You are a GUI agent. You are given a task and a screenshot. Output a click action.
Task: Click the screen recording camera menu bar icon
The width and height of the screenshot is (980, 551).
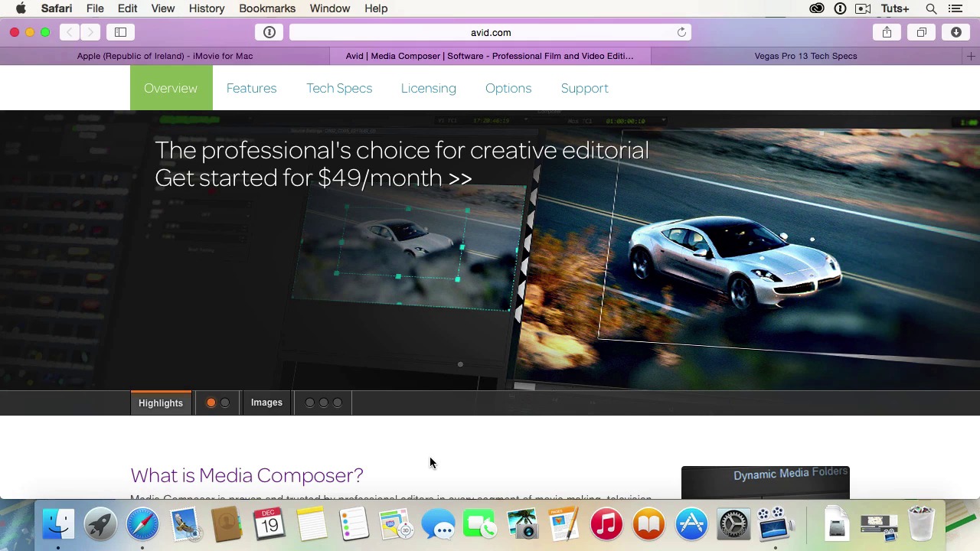pos(863,8)
